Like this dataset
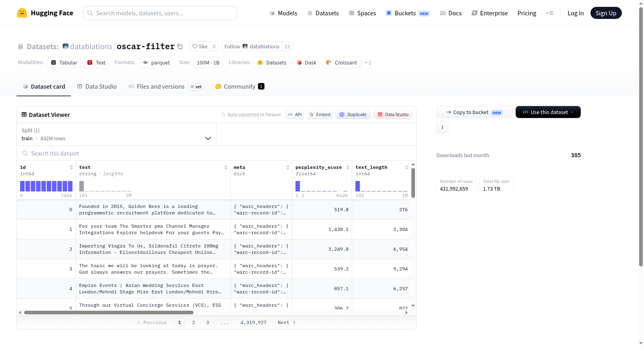 [x=200, y=46]
